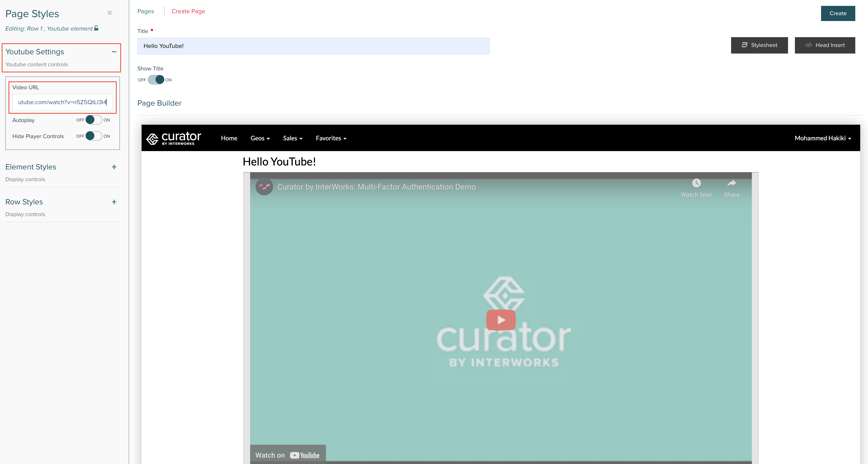The width and height of the screenshot is (868, 464).
Task: Click Watch on YouTube button
Action: pyautogui.click(x=288, y=455)
